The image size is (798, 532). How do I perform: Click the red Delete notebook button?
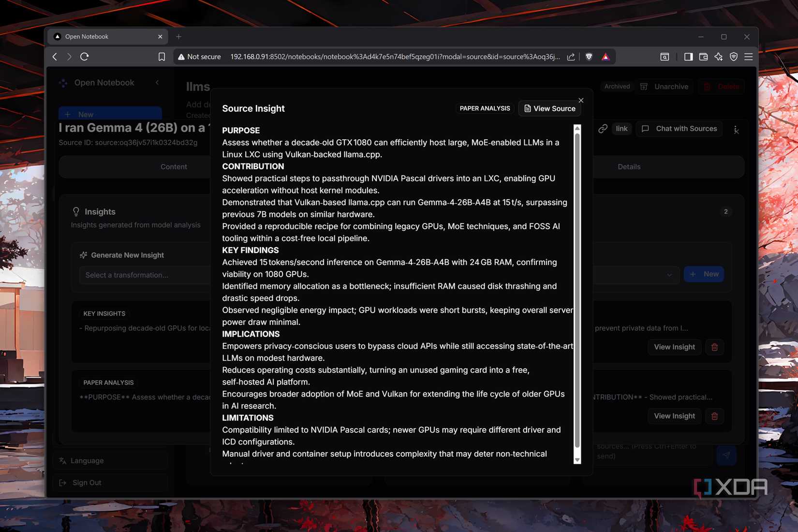(721, 87)
